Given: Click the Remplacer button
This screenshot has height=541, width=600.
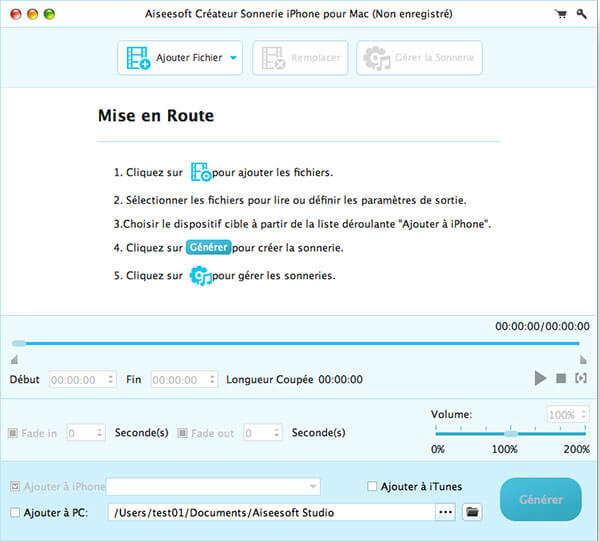Looking at the screenshot, I should tap(300, 58).
